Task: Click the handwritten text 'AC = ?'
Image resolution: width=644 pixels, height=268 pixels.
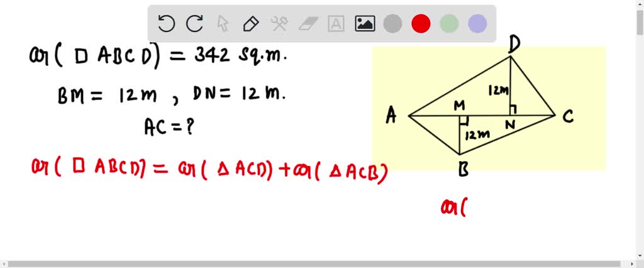Action: click(x=169, y=127)
